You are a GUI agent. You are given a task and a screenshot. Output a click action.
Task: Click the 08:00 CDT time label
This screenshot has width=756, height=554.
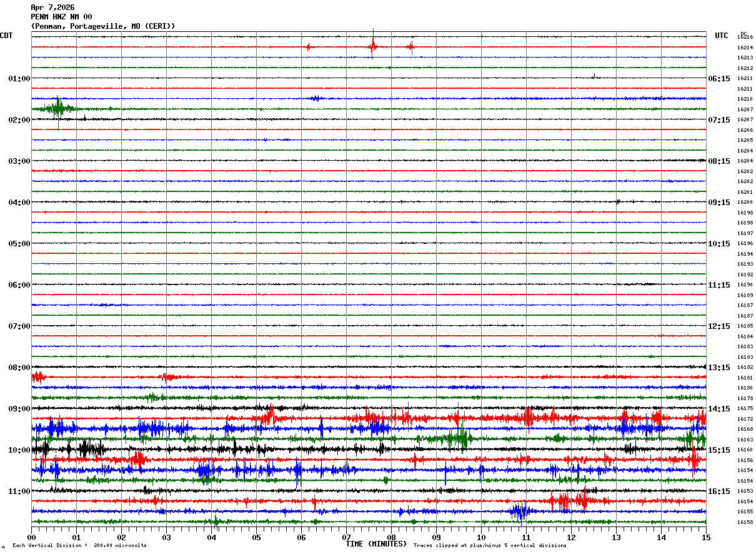pyautogui.click(x=19, y=367)
